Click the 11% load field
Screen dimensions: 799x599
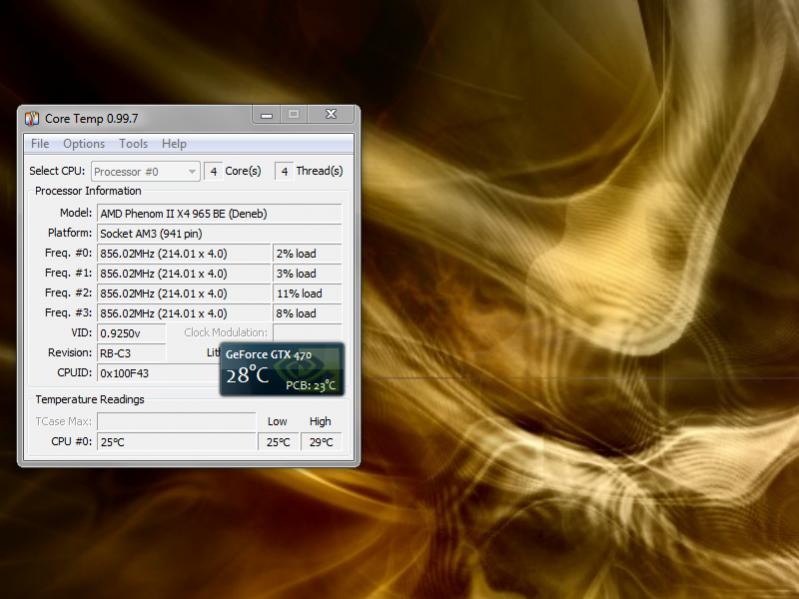click(307, 293)
